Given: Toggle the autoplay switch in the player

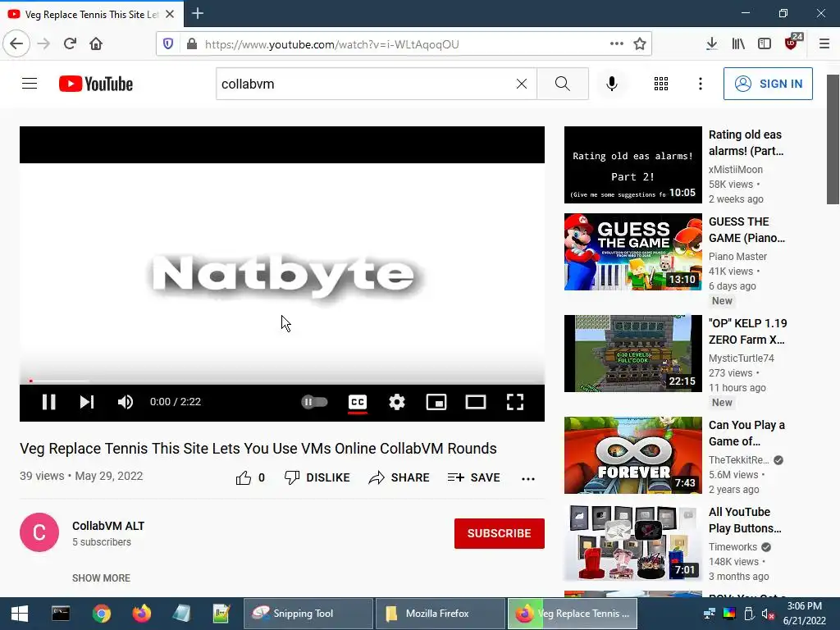Looking at the screenshot, I should tap(314, 402).
